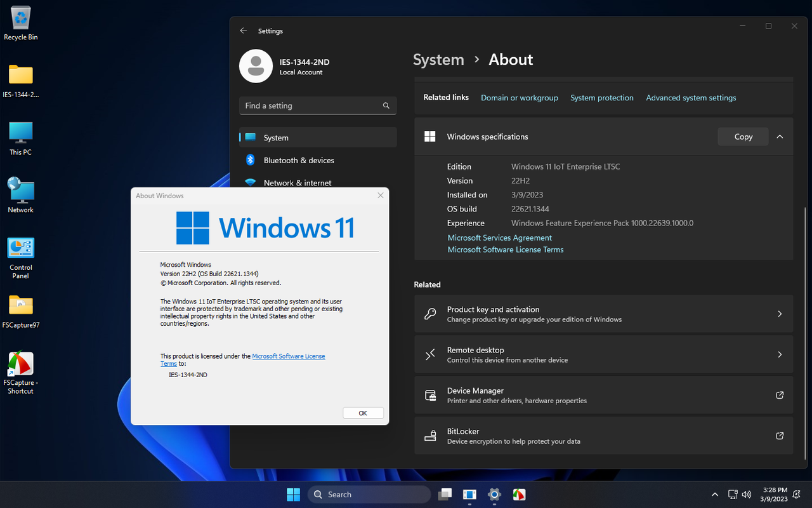Open Task View on the taskbar
This screenshot has width=812, height=508.
(445, 494)
